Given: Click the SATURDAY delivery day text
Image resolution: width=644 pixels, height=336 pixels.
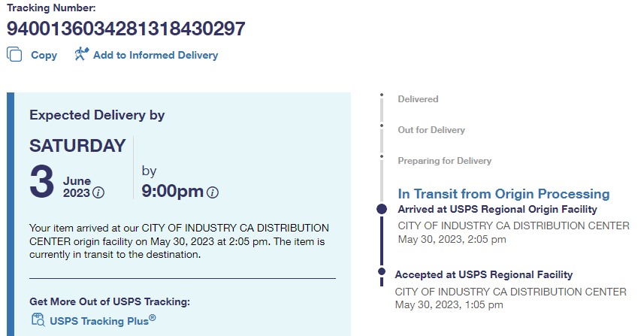Looking at the screenshot, I should (x=77, y=146).
